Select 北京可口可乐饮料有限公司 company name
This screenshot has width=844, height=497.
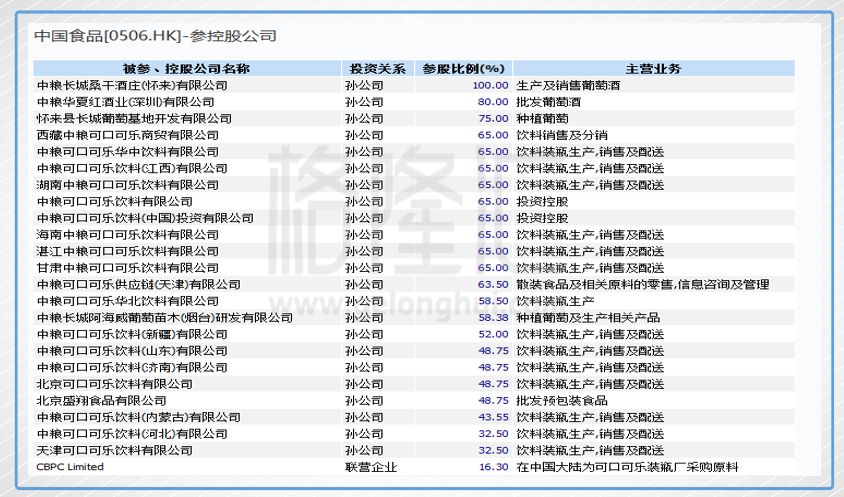pyautogui.click(x=115, y=384)
